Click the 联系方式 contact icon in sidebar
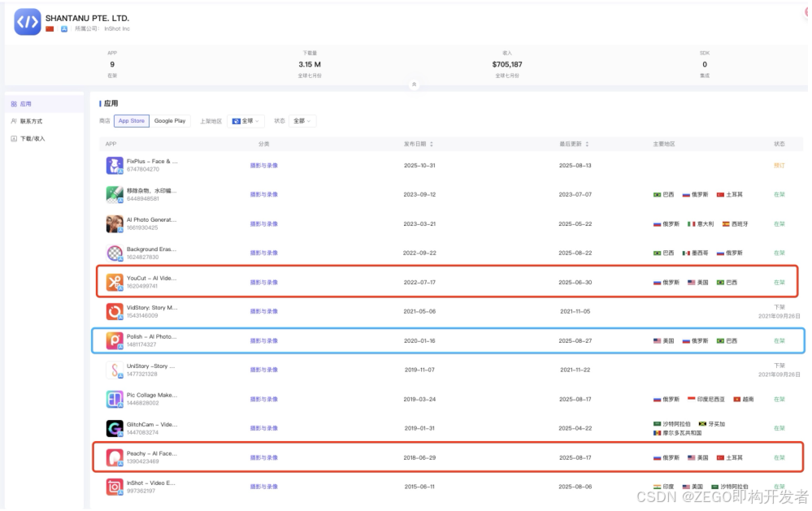Image resolution: width=812 pixels, height=511 pixels. tap(14, 121)
